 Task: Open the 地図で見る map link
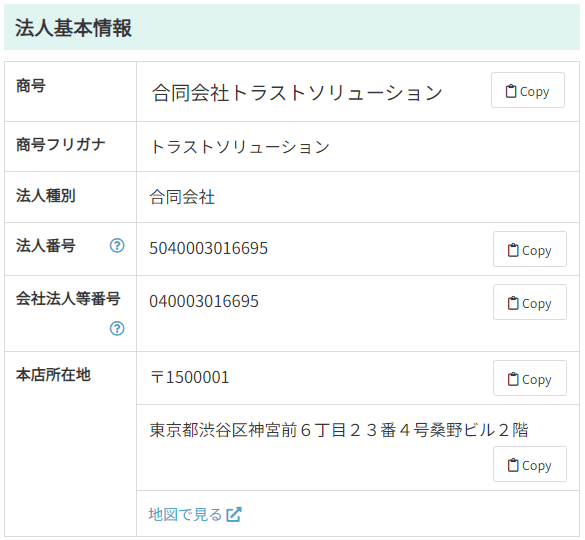point(195,514)
